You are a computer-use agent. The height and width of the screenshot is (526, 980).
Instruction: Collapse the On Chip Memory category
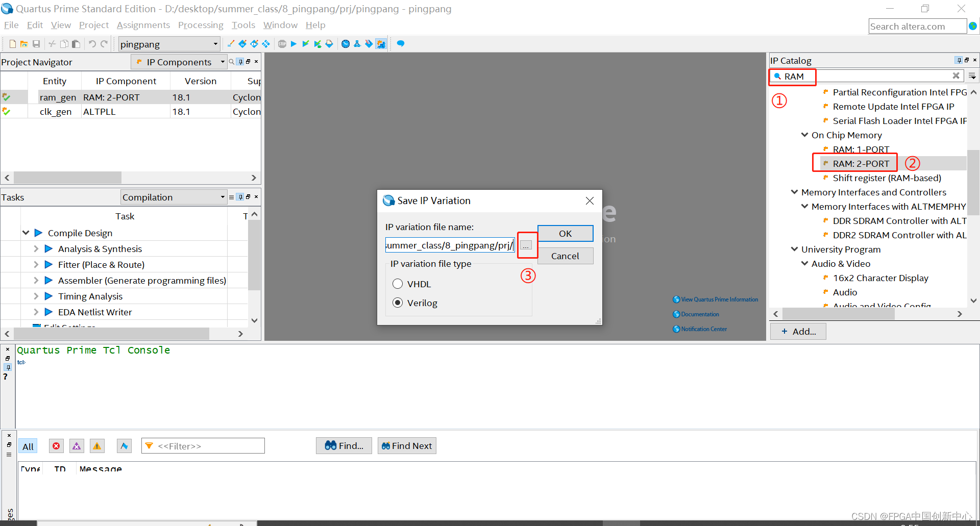click(804, 135)
